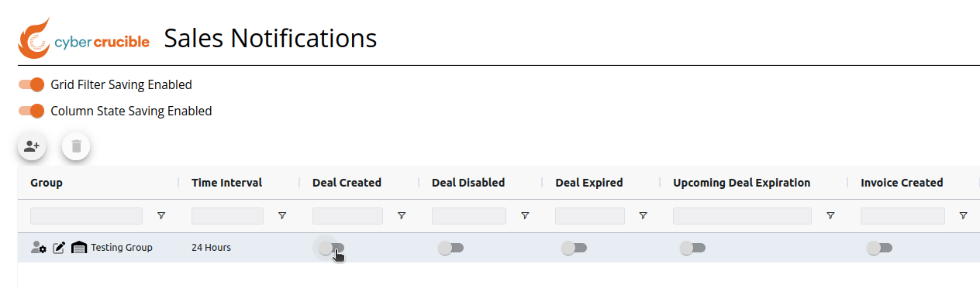Viewport: 980px width, 288px height.
Task: Open the Upcoming Deal Expiration filter options
Action: click(x=830, y=216)
